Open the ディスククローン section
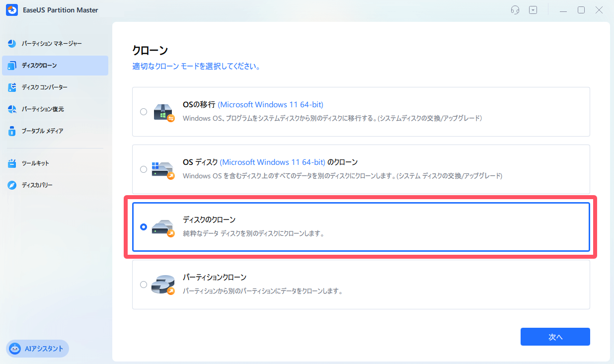This screenshot has width=614, height=364. coord(55,65)
